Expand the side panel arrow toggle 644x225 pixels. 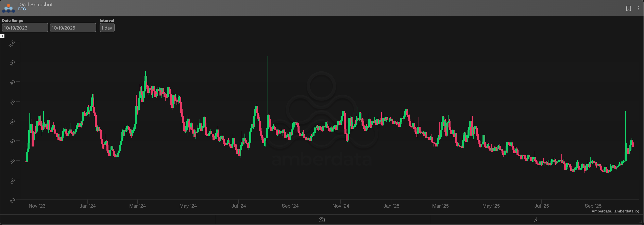coord(2,36)
